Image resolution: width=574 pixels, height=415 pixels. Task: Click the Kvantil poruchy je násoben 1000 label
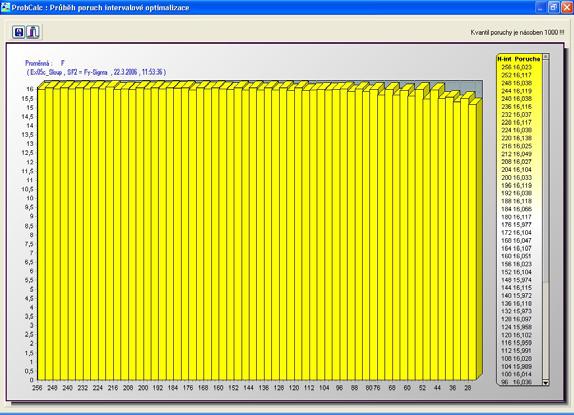517,32
